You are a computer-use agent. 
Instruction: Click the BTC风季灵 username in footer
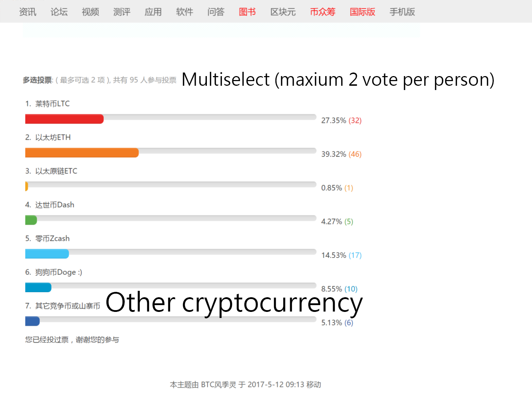(x=218, y=385)
